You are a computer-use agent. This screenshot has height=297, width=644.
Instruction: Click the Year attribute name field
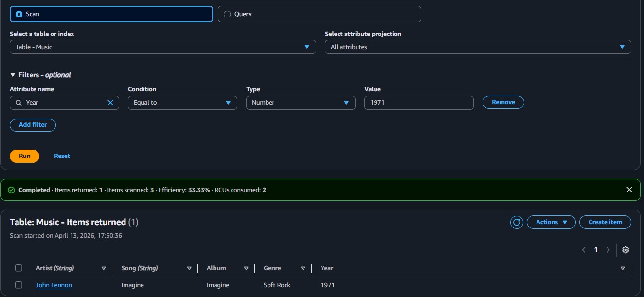point(64,103)
